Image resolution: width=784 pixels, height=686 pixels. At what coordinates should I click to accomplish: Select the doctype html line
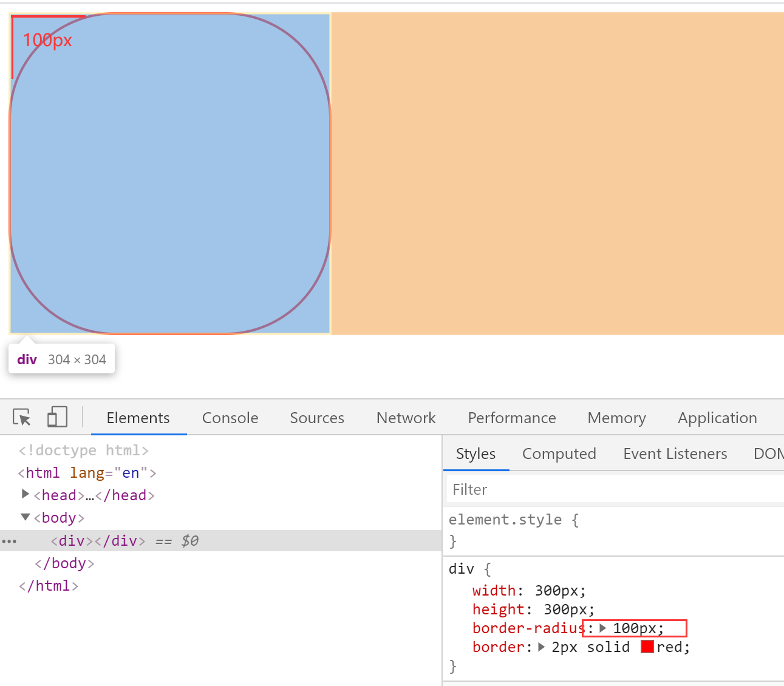84,450
